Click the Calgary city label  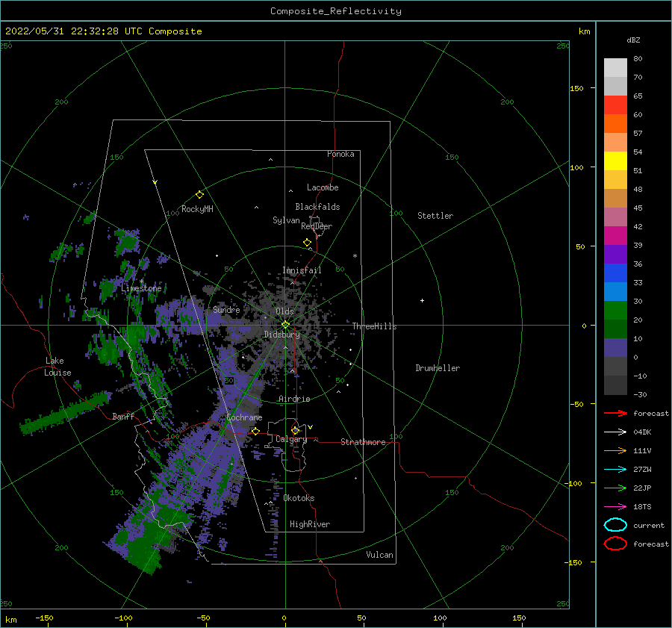pos(291,439)
